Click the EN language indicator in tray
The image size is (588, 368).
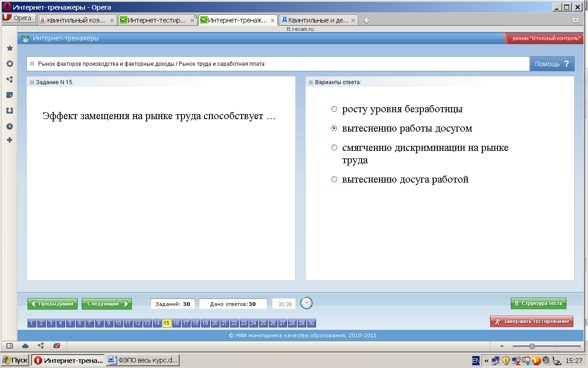coord(476,360)
